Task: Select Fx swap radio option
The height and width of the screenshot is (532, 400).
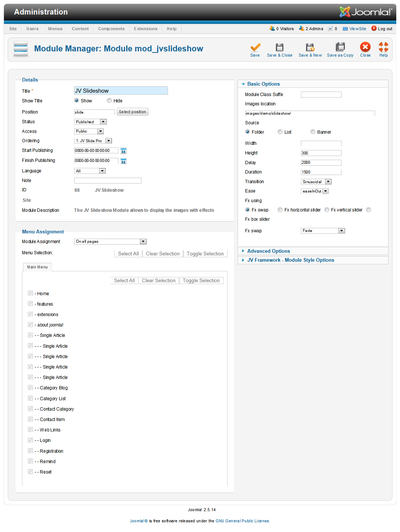Action: tap(248, 210)
